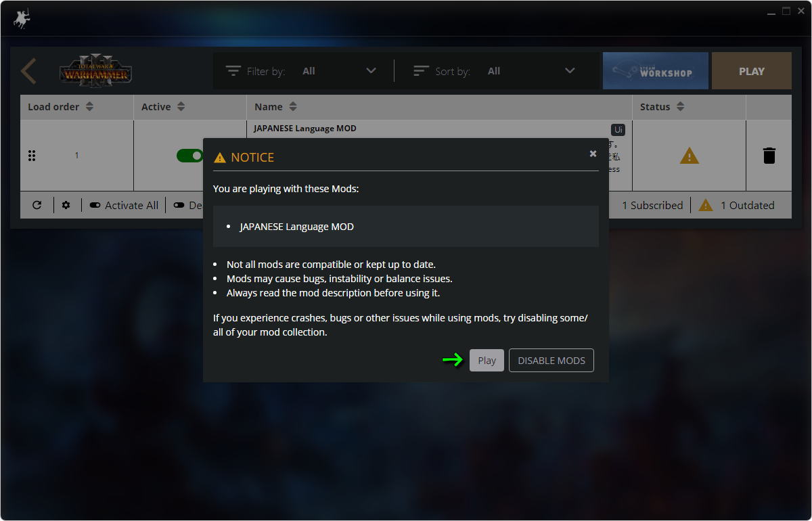This screenshot has width=812, height=521.
Task: Click the Ui tag on the mod row
Action: pos(618,129)
